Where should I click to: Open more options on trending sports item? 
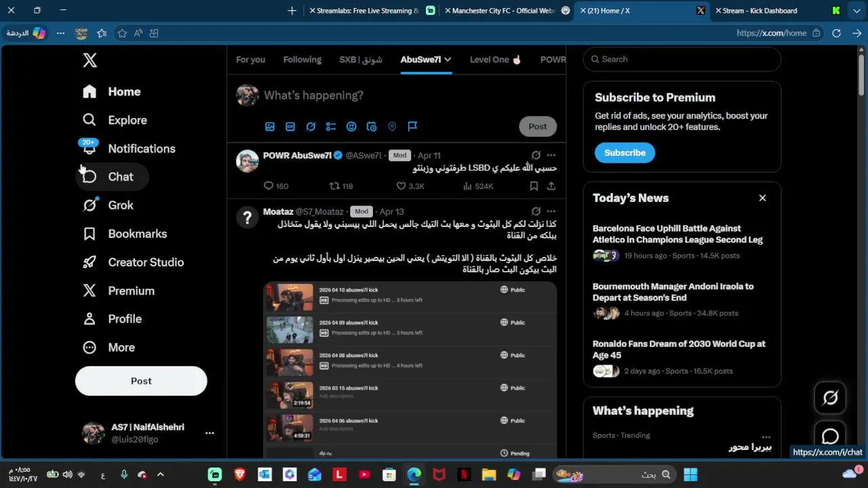pyautogui.click(x=766, y=436)
